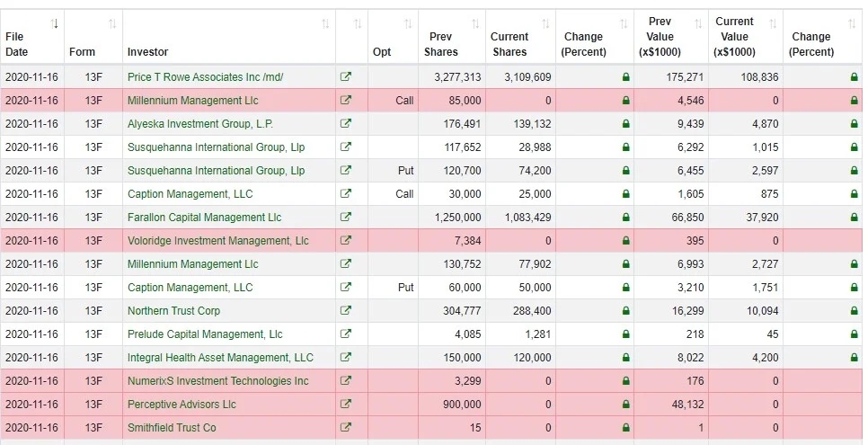Screen dimensions: 868x445
Task: Select Current Shares value 28,988
Action: [535, 147]
